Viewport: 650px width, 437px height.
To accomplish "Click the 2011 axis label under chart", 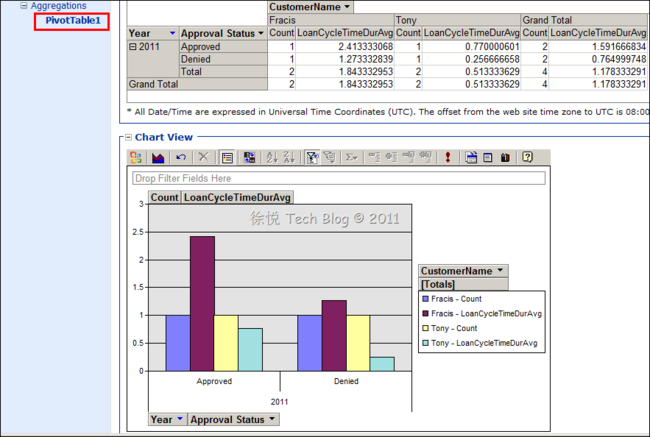I will point(279,402).
